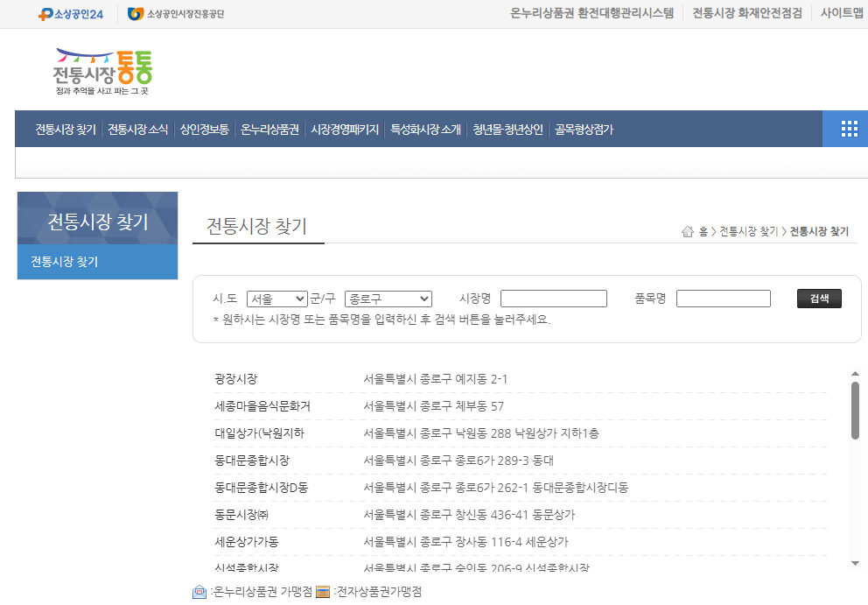Click 전통시장 찾기 breadcrumb middle link
The height and width of the screenshot is (605, 868).
pos(748,232)
